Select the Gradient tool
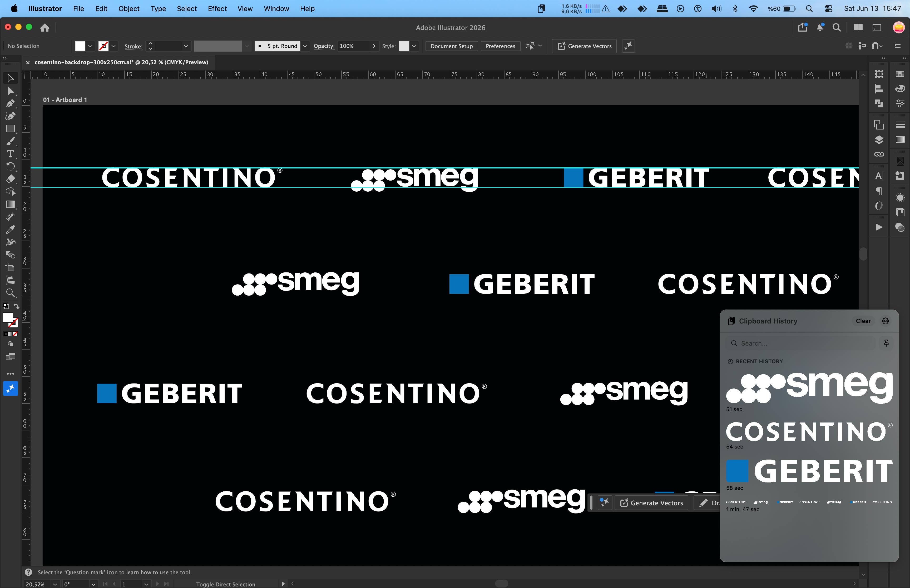910x588 pixels. pyautogui.click(x=10, y=204)
